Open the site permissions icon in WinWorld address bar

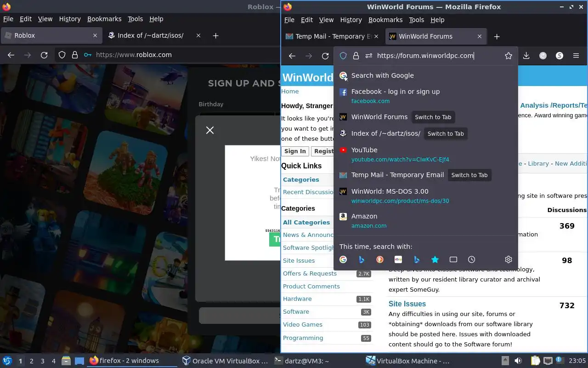click(x=368, y=56)
